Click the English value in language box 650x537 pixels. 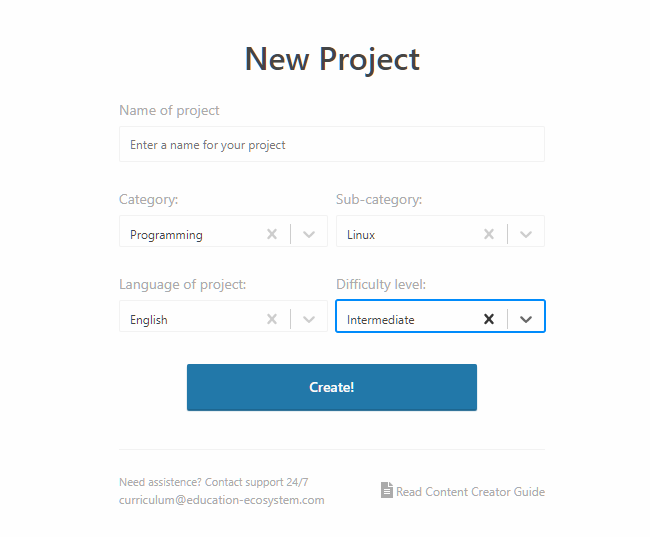149,320
